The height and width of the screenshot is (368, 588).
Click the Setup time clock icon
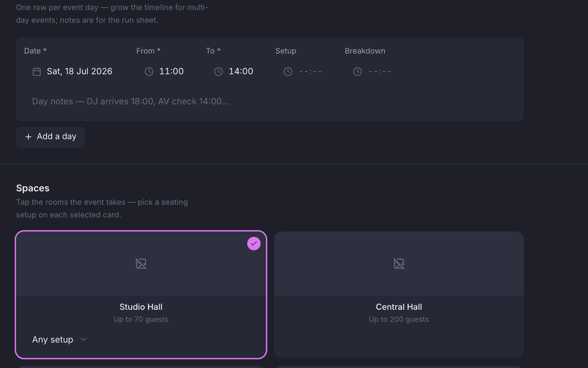click(x=288, y=72)
